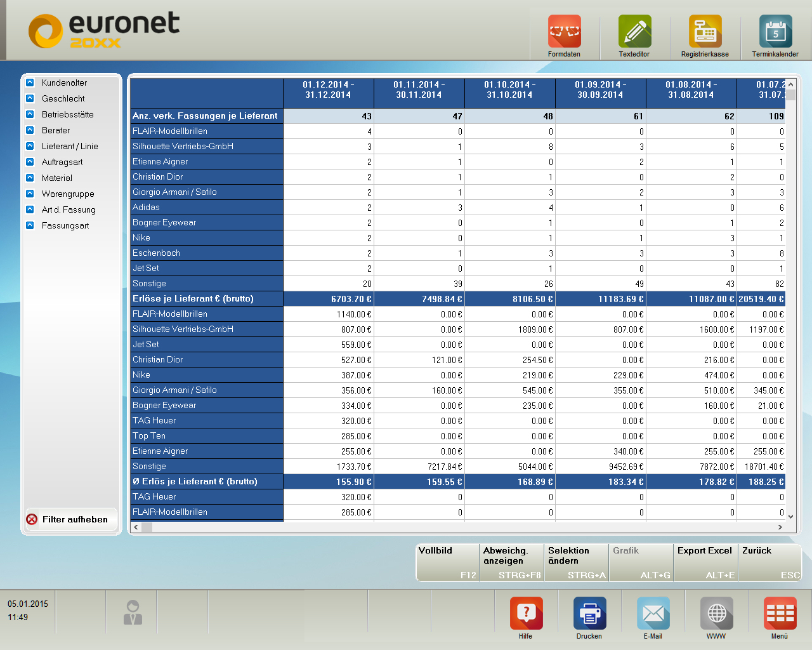The width and height of the screenshot is (812, 650).
Task: Click the horizontal scroll-right arrow
Action: [x=780, y=527]
